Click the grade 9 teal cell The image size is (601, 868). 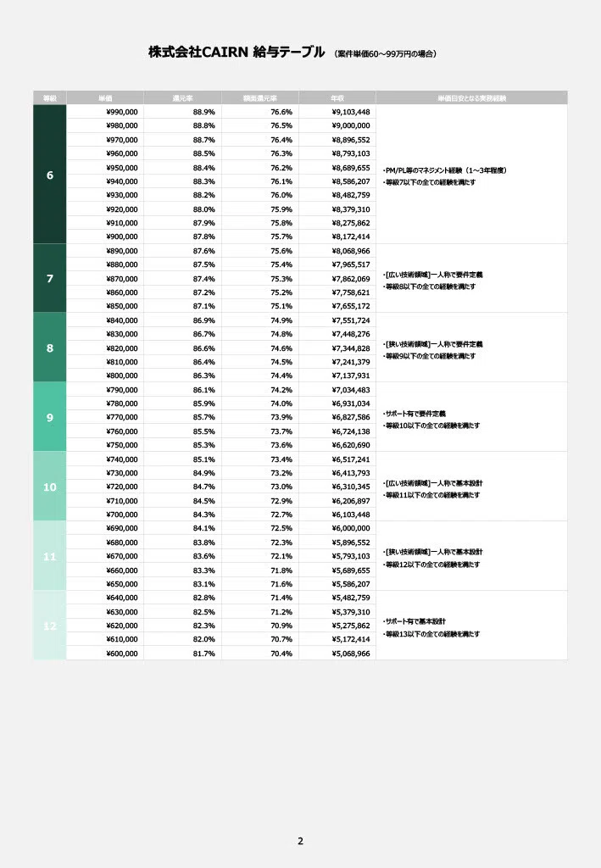click(x=50, y=417)
